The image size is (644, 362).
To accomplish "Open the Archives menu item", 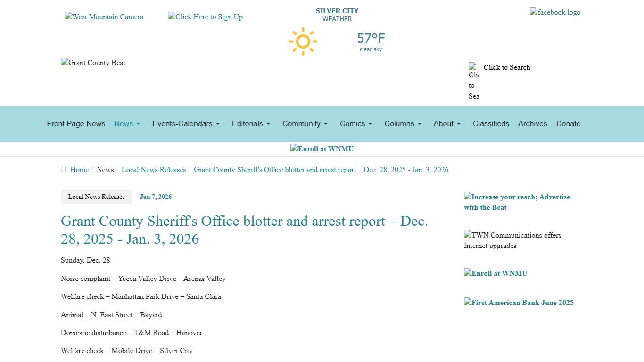I will point(533,124).
